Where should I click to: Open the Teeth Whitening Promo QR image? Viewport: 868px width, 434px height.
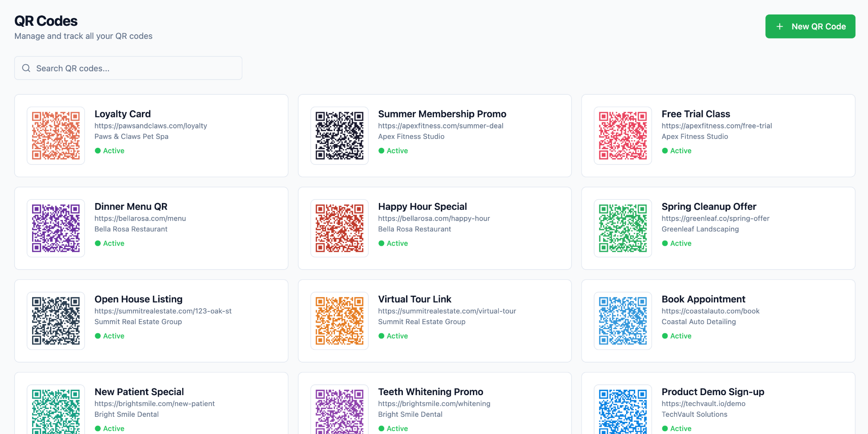click(x=340, y=410)
